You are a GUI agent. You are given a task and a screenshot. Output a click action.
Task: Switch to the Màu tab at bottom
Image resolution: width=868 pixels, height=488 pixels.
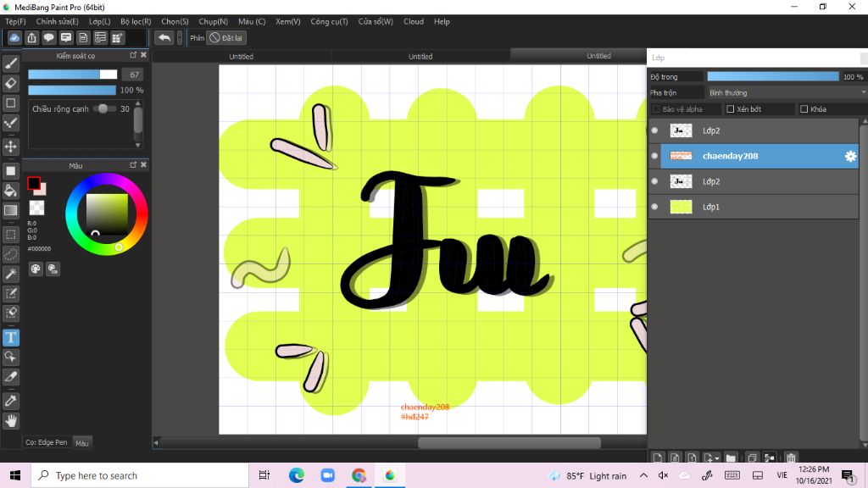[82, 442]
